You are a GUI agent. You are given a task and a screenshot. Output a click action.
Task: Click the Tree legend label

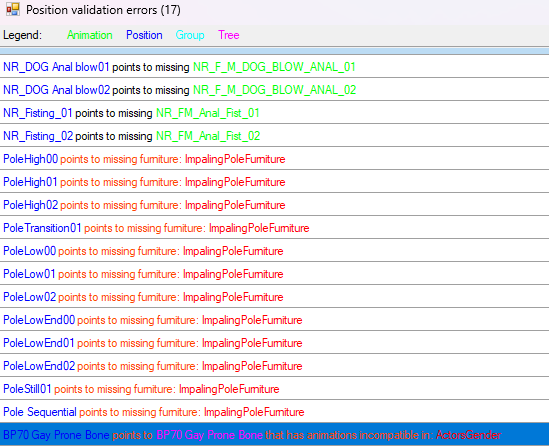point(229,35)
